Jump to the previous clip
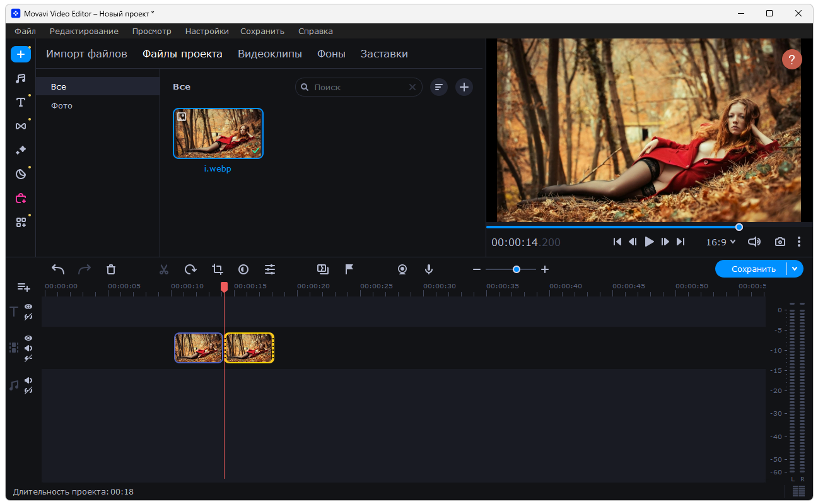The image size is (818, 504). (617, 242)
